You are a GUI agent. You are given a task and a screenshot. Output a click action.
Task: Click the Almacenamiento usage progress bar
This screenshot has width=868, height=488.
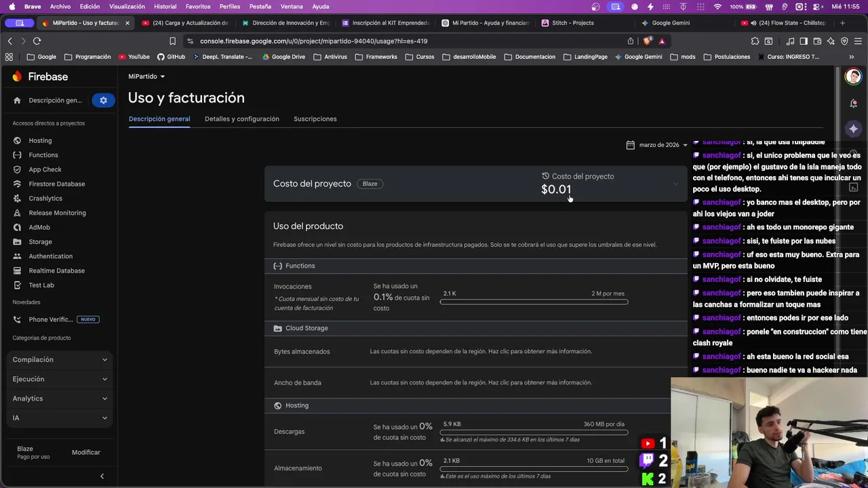(x=534, y=468)
